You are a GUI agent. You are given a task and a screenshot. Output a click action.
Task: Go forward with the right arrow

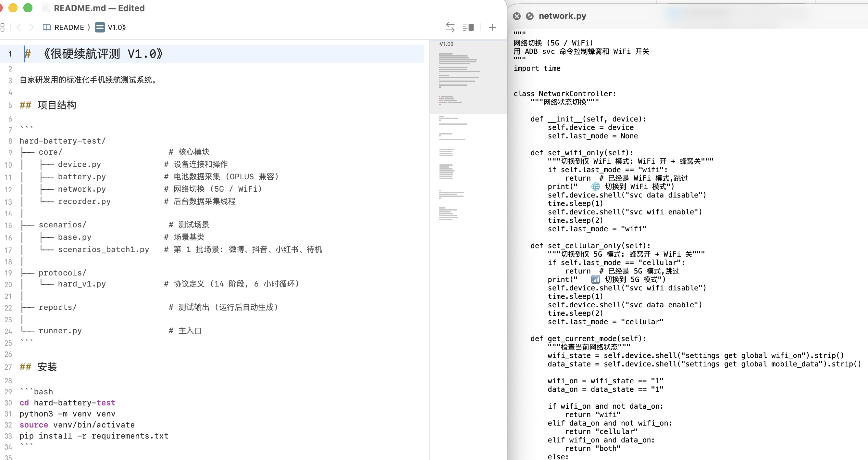[x=31, y=27]
